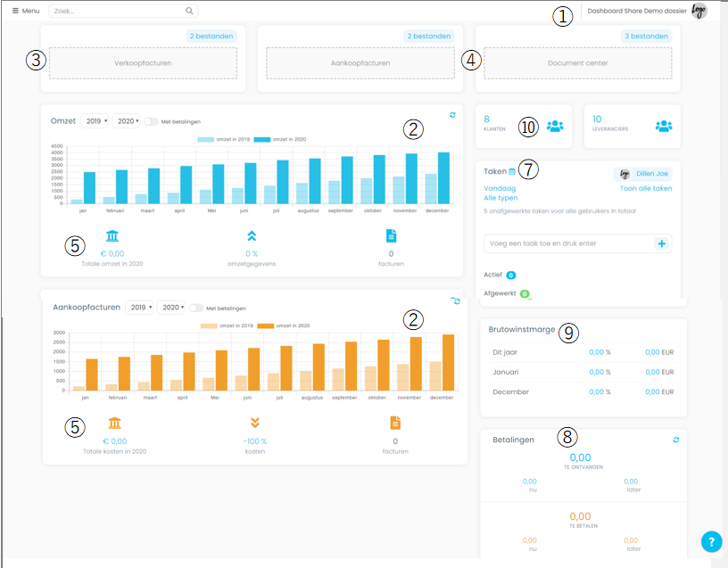Click the search magnifier icon

click(189, 11)
